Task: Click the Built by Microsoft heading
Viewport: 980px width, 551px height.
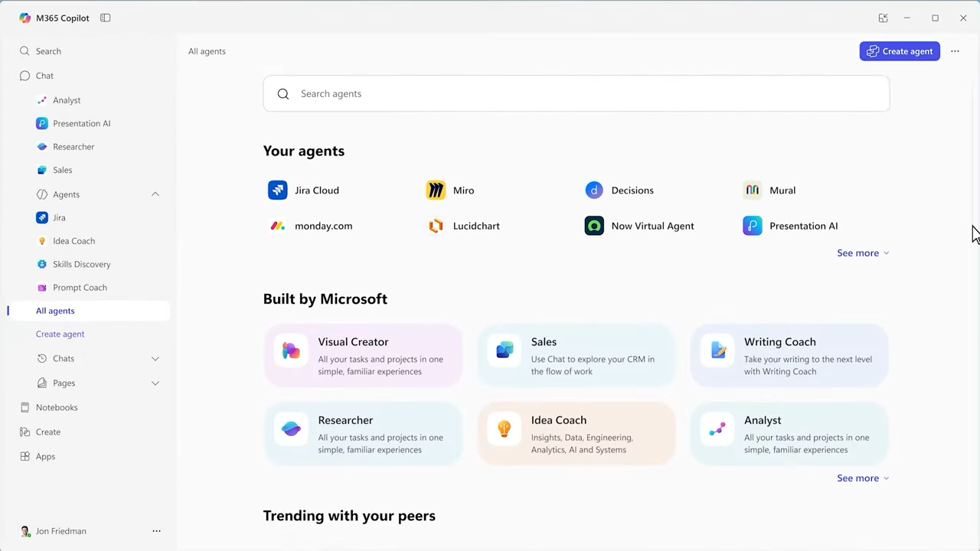Action: pyautogui.click(x=325, y=299)
